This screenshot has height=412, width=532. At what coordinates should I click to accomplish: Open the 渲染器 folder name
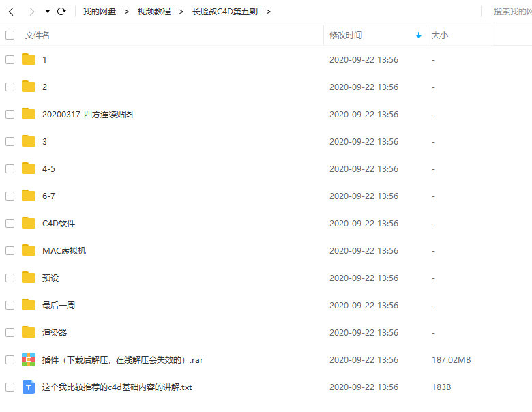55,333
